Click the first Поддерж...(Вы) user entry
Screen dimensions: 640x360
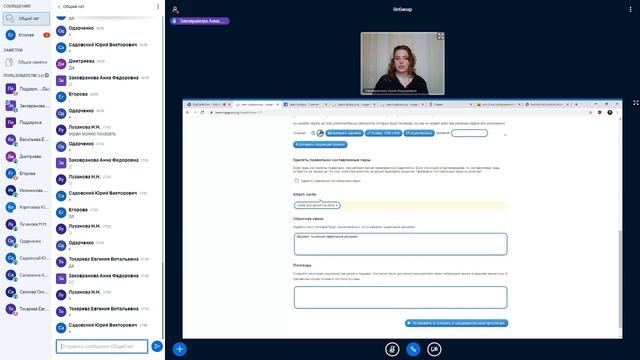click(x=27, y=89)
